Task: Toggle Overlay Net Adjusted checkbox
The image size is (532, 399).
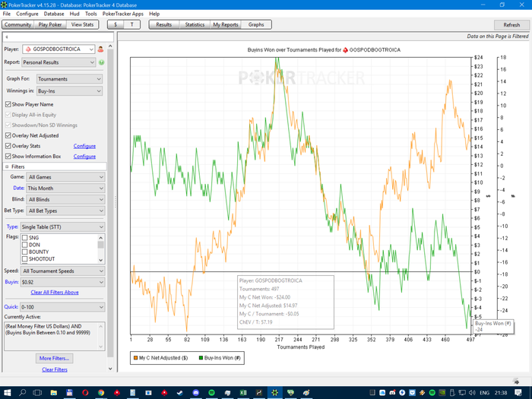Action: pyautogui.click(x=8, y=135)
